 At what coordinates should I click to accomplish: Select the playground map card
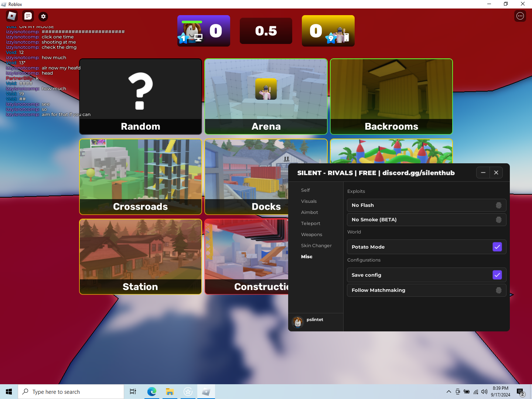click(x=391, y=151)
